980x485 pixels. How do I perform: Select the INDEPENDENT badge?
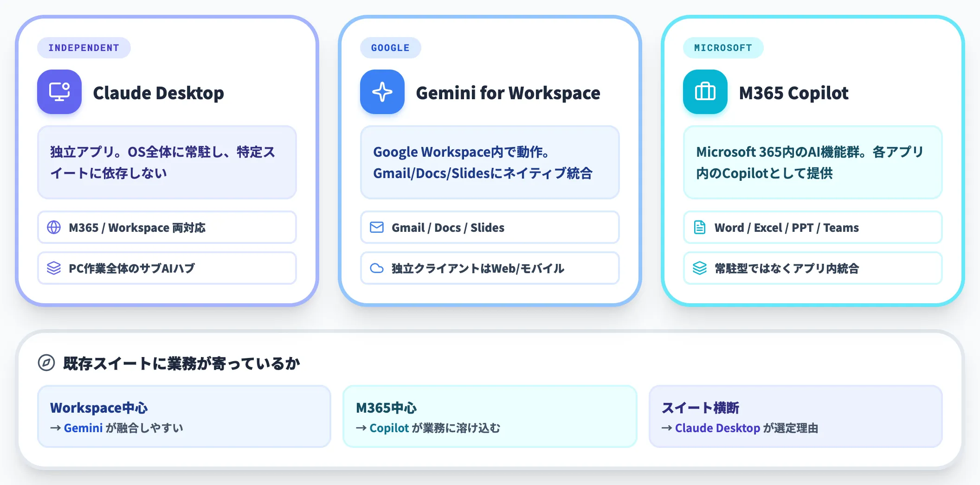pyautogui.click(x=84, y=48)
